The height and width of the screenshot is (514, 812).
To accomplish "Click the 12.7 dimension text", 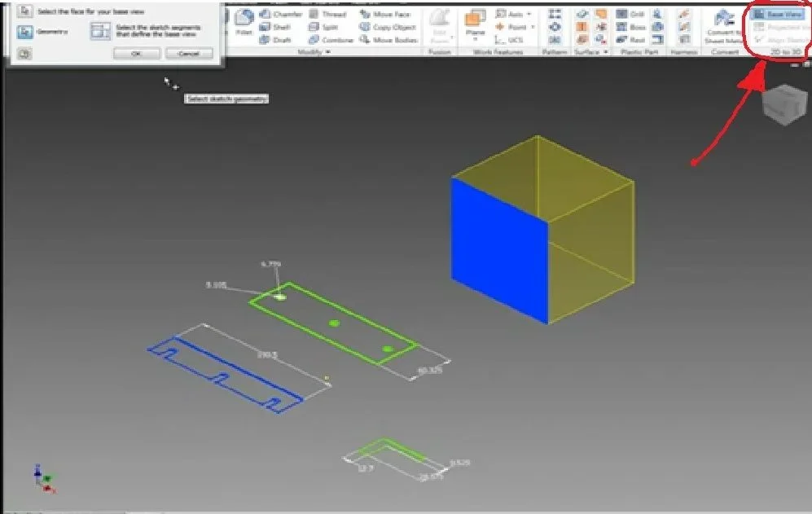I will (366, 468).
